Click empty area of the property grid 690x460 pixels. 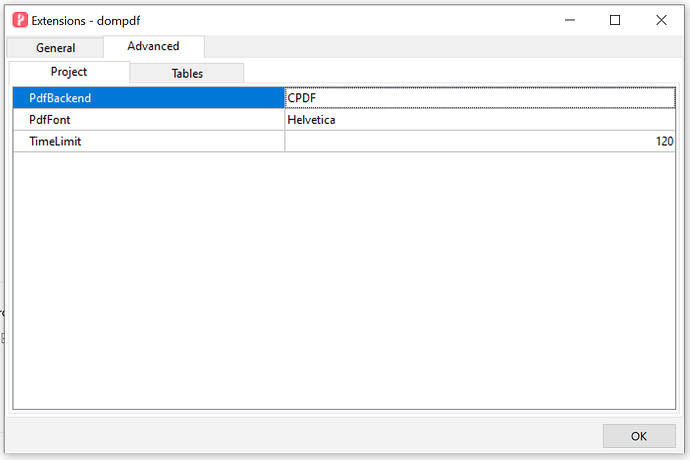[344, 280]
